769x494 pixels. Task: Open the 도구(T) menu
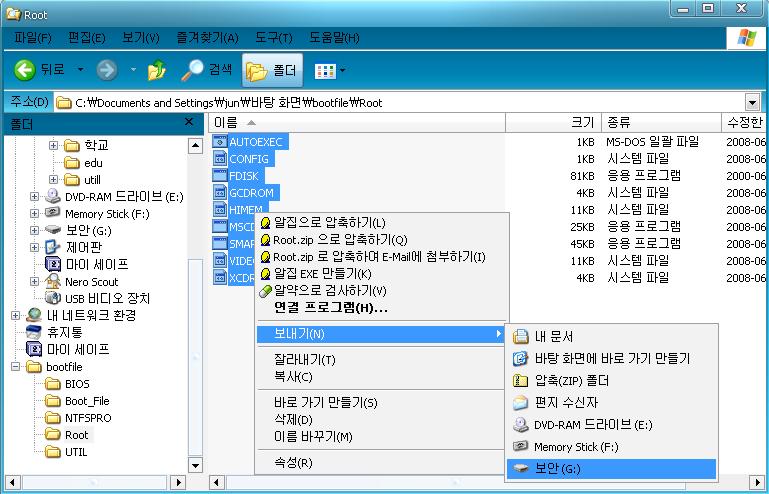coord(272,37)
